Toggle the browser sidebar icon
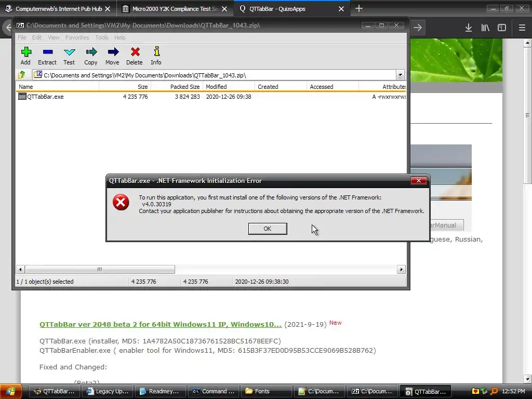The image size is (532, 399). tap(502, 28)
